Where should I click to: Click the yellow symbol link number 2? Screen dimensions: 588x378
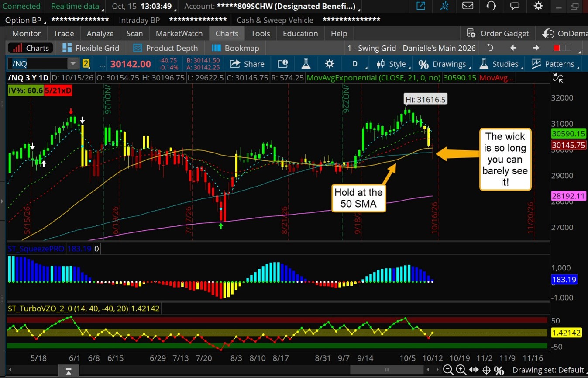[86, 64]
